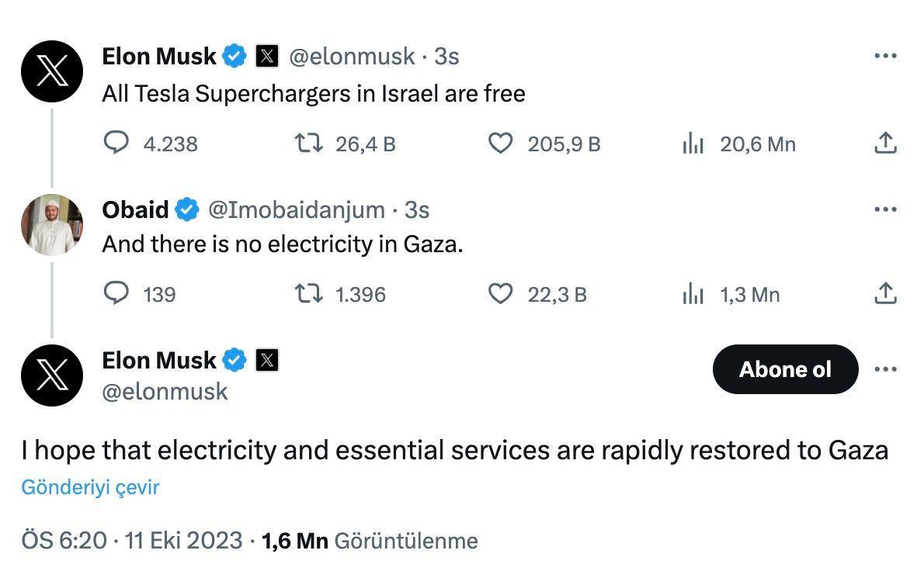Select the @Imobaidanjum username
The width and height of the screenshot is (924, 571).
pyautogui.click(x=300, y=209)
